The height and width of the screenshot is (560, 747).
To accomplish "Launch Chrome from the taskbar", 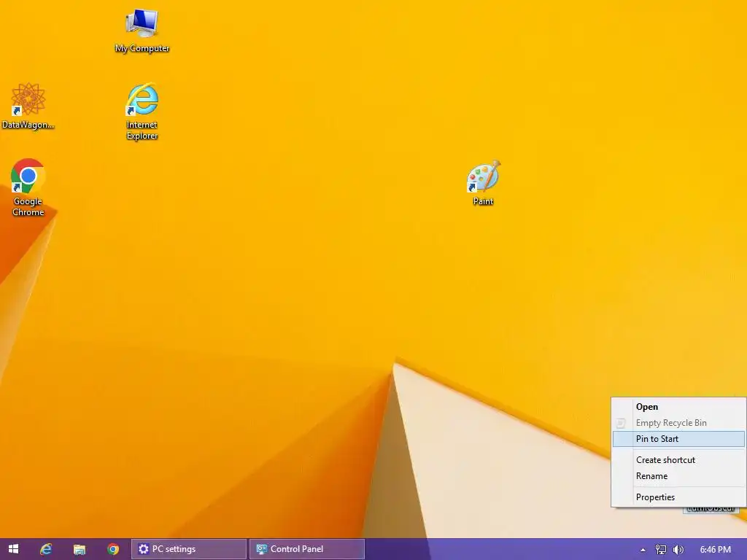I will [x=113, y=549].
